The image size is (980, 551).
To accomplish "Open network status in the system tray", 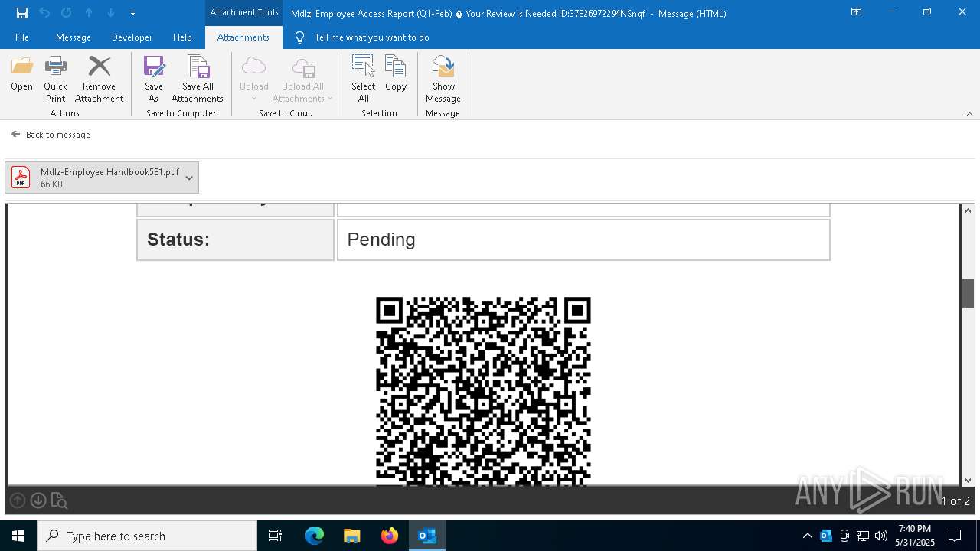I will tap(863, 536).
